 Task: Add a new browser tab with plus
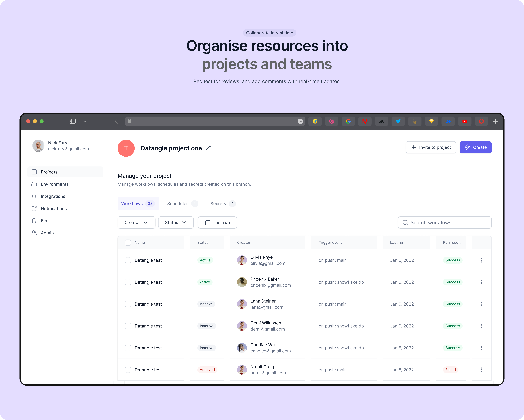tap(495, 121)
